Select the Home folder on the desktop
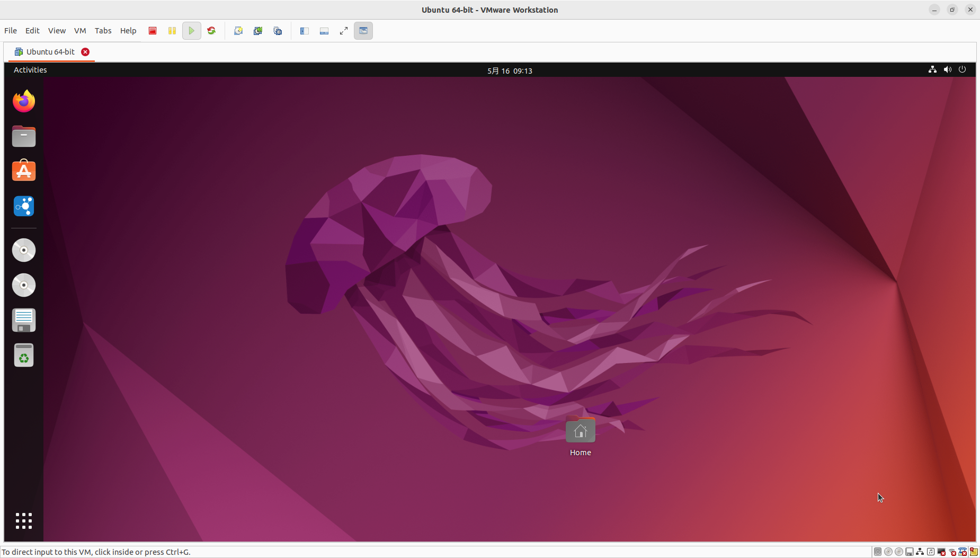The width and height of the screenshot is (980, 558). [581, 437]
